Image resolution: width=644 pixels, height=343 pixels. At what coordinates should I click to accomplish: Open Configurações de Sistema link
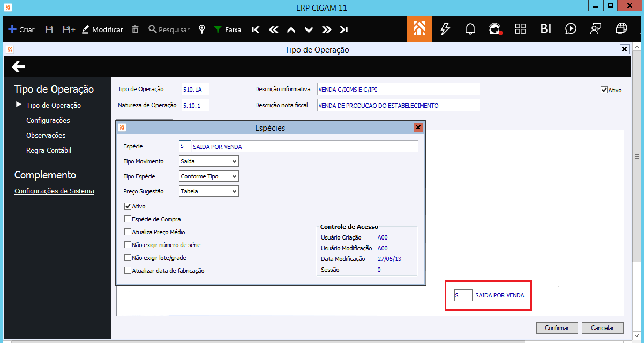pyautogui.click(x=54, y=191)
